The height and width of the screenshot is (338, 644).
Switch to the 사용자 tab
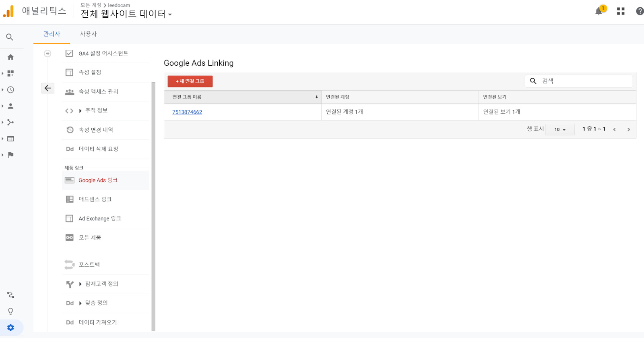[88, 34]
